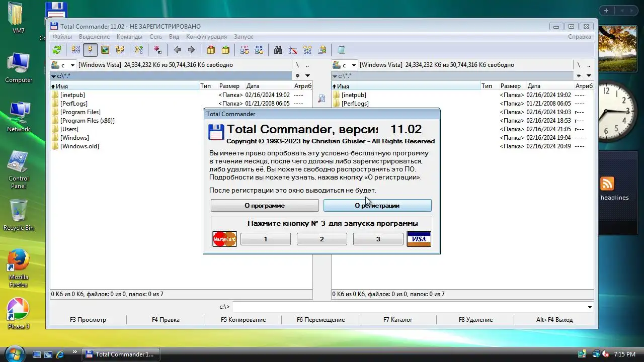644x362 pixels.
Task: Open the Команды menu
Action: point(129,37)
